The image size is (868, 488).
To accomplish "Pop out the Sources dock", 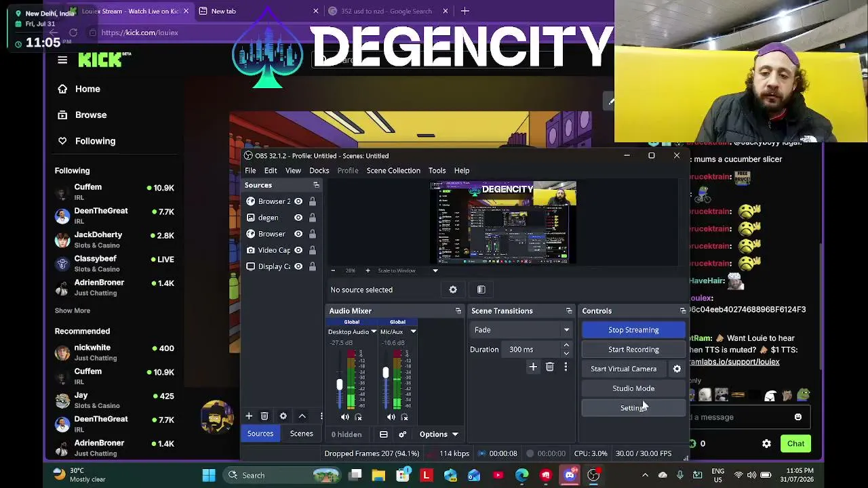I will tap(316, 185).
